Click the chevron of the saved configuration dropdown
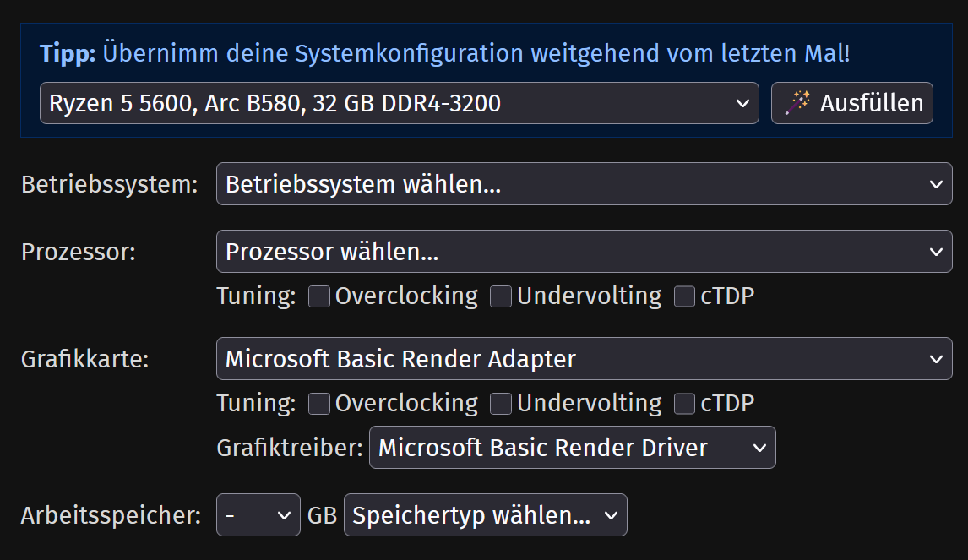 pyautogui.click(x=742, y=104)
